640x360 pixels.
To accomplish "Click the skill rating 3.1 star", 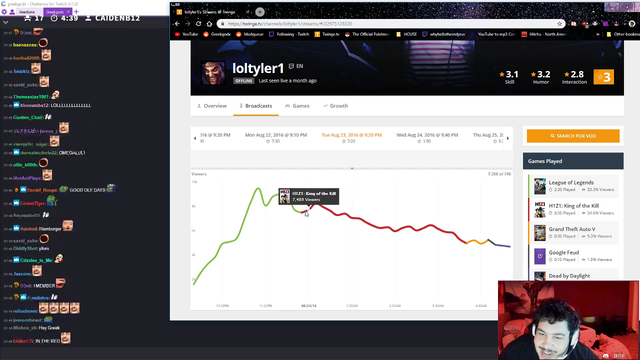I will click(502, 74).
